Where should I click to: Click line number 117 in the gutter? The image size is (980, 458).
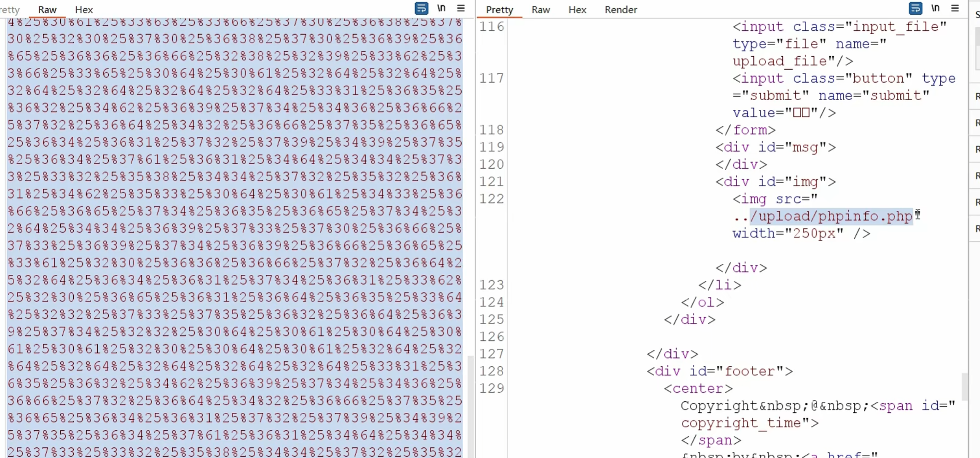click(x=492, y=78)
